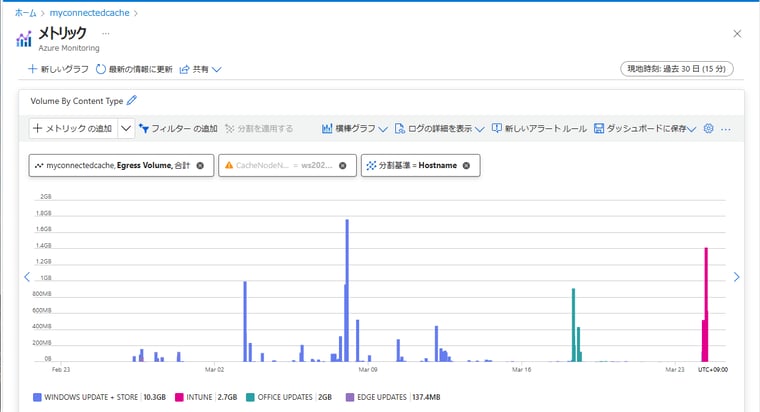Open the 横棒グラフ chart type dropdown
The image size is (760, 412).
click(x=355, y=128)
